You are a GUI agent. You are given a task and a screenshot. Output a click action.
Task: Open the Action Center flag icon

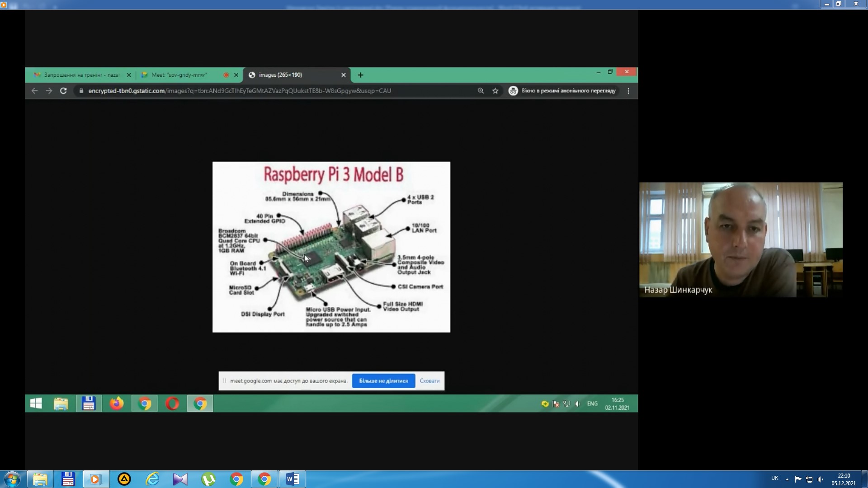(798, 479)
